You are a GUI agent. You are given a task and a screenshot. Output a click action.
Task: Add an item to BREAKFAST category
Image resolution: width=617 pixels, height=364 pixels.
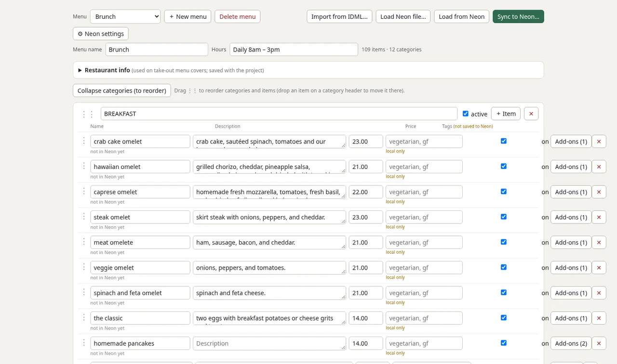coord(506,114)
